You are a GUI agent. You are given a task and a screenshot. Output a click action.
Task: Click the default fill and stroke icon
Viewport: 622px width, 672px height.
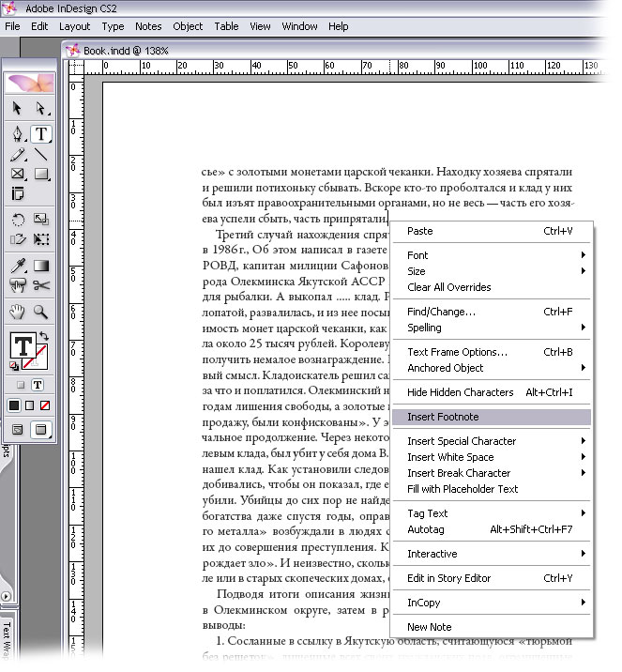[14, 366]
